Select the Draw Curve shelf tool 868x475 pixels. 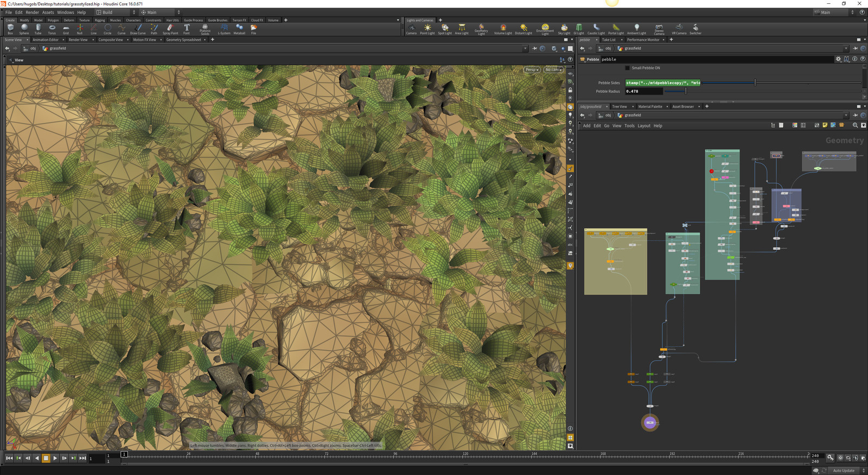click(x=138, y=29)
